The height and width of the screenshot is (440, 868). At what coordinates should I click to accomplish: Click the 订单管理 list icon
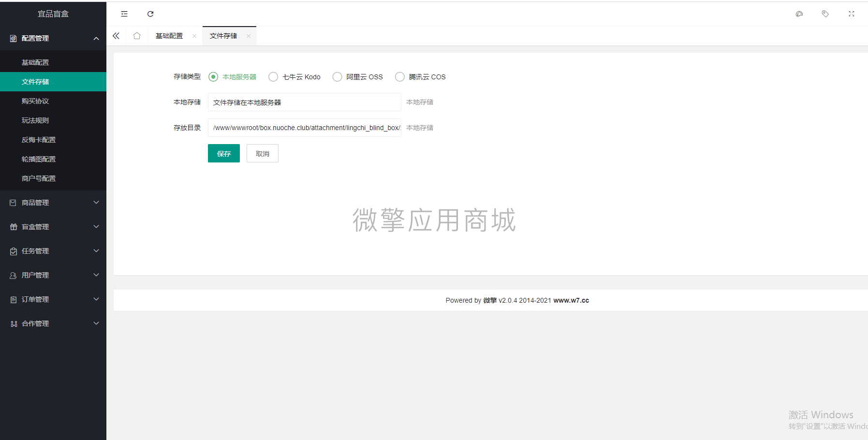pyautogui.click(x=14, y=299)
